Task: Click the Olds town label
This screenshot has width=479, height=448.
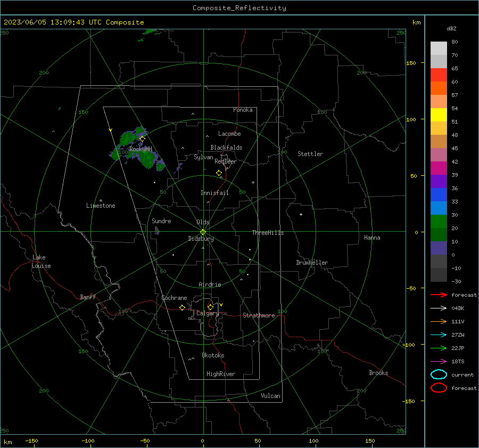Action: (203, 222)
